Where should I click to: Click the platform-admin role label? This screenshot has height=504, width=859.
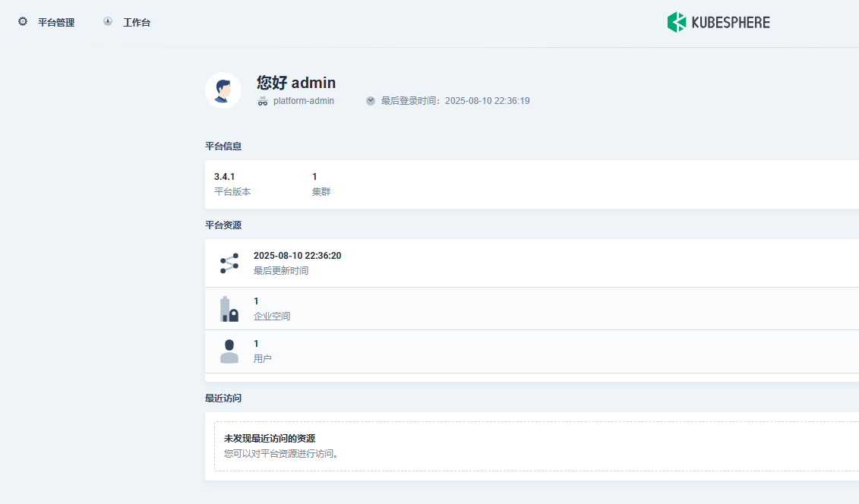tap(304, 101)
